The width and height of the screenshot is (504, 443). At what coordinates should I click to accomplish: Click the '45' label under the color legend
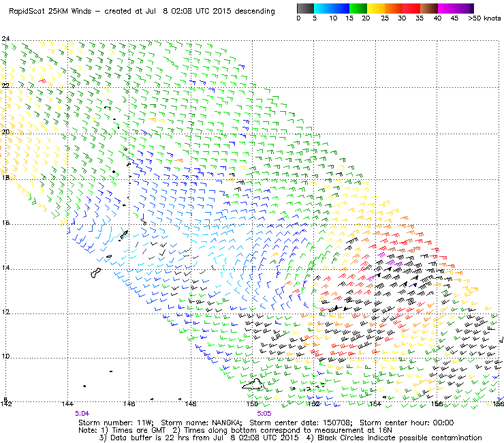454,18
